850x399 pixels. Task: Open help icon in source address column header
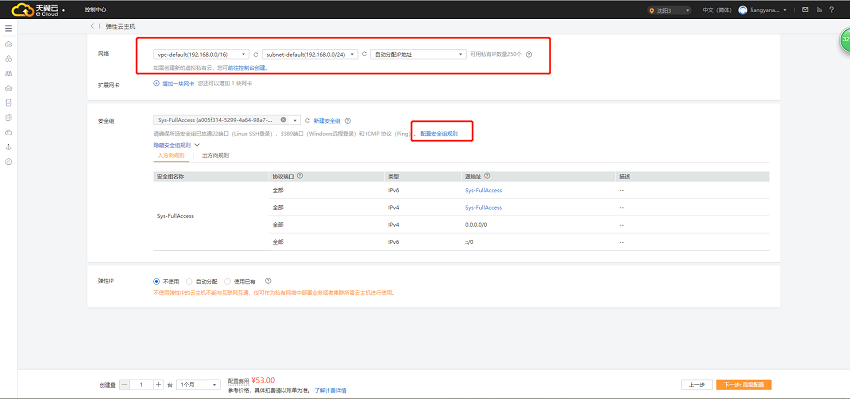487,176
